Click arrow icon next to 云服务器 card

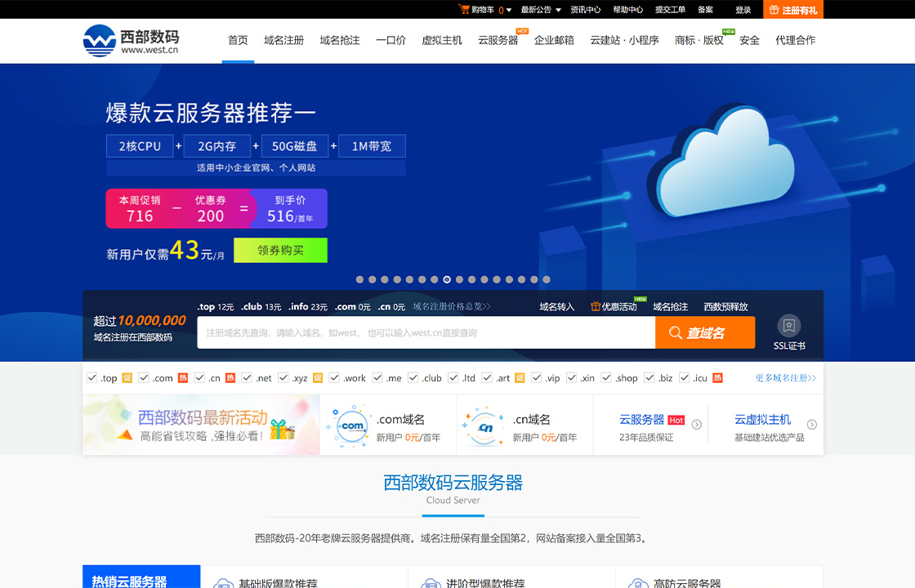click(696, 425)
